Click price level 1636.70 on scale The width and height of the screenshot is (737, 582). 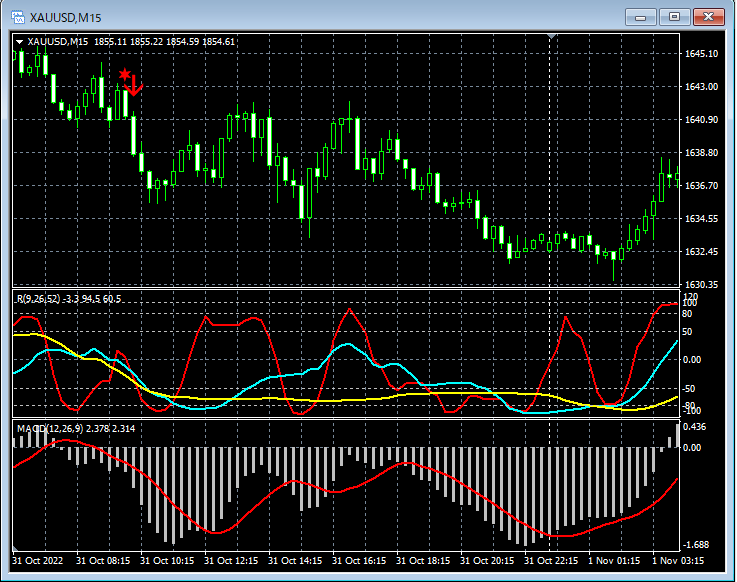click(701, 186)
